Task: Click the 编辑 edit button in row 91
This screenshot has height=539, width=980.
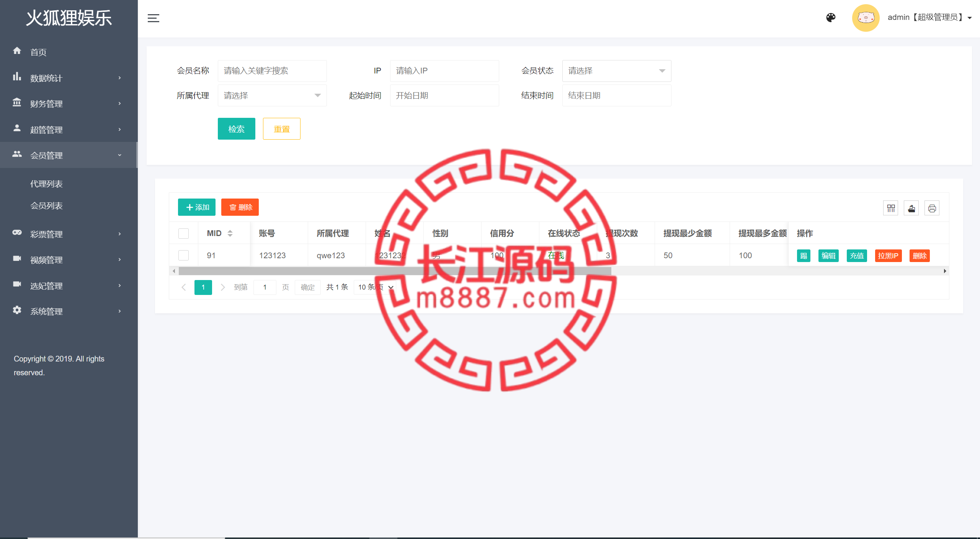Action: point(828,256)
